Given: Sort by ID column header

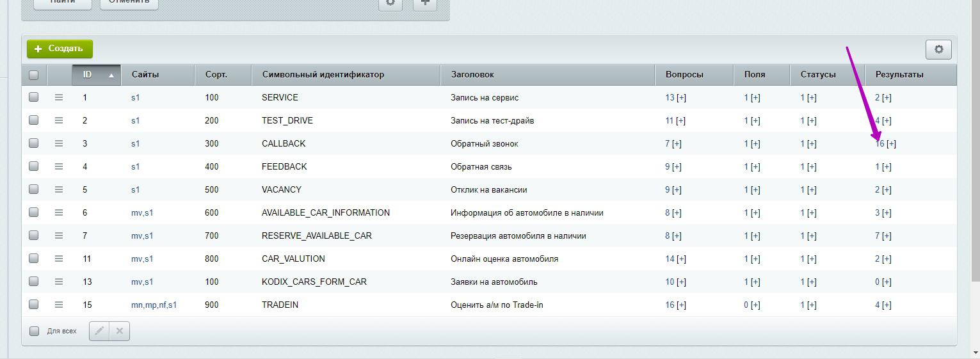Looking at the screenshot, I should tap(97, 75).
